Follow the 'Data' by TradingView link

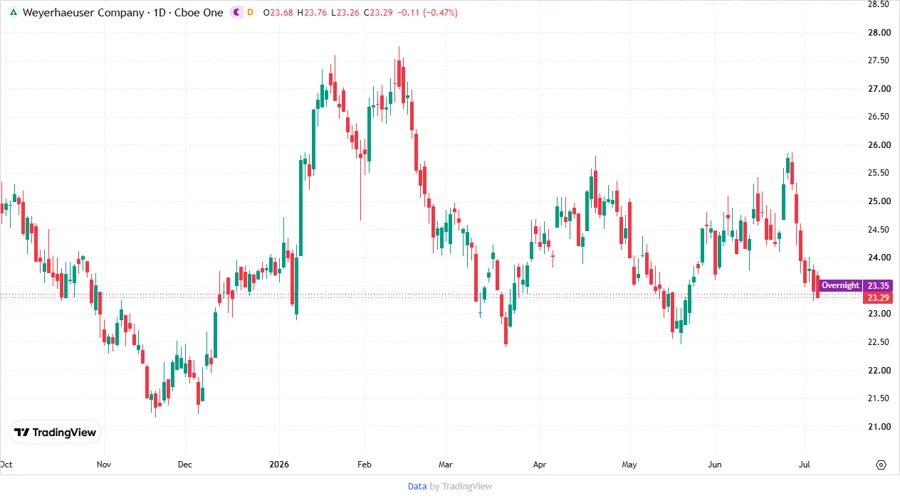[417, 487]
